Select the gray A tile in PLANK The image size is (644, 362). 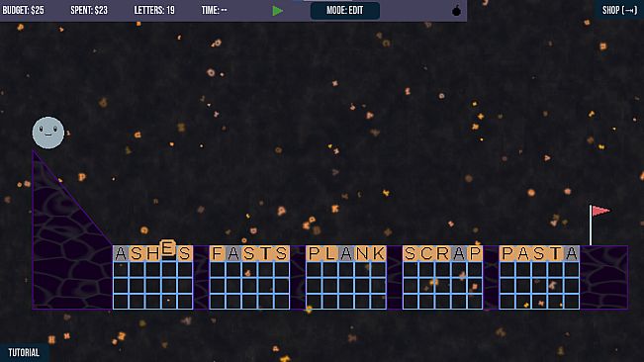[346, 253]
